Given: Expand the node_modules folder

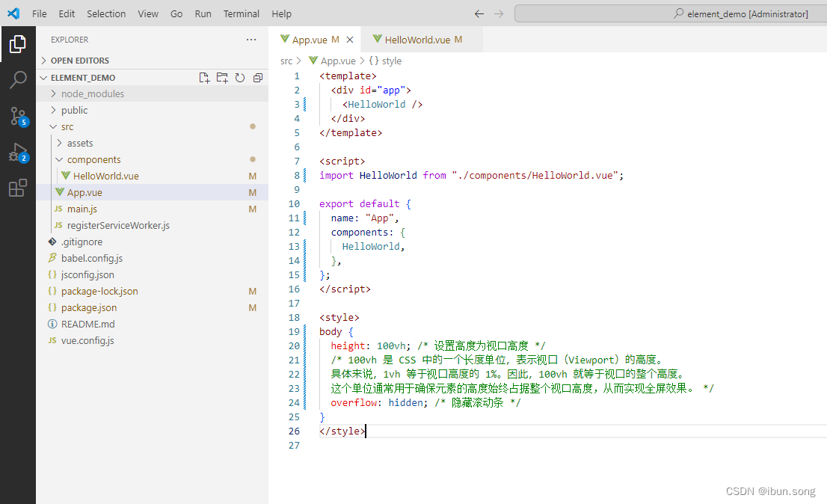Looking at the screenshot, I should pyautogui.click(x=152, y=93).
